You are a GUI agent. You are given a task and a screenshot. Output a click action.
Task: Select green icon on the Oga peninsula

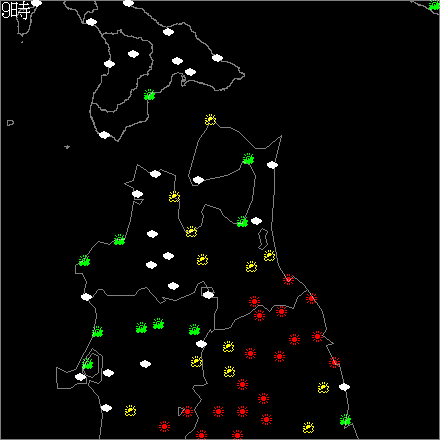[88, 363]
